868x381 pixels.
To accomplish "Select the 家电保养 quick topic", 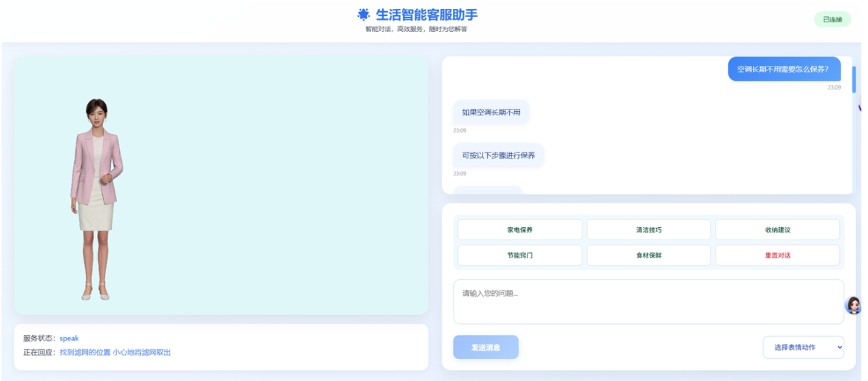I will point(519,230).
